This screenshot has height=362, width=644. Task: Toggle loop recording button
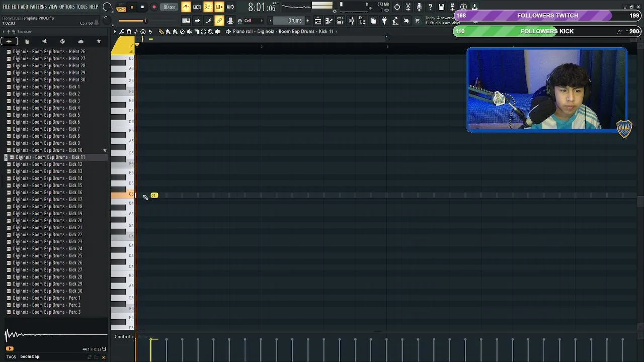pyautogui.click(x=230, y=7)
